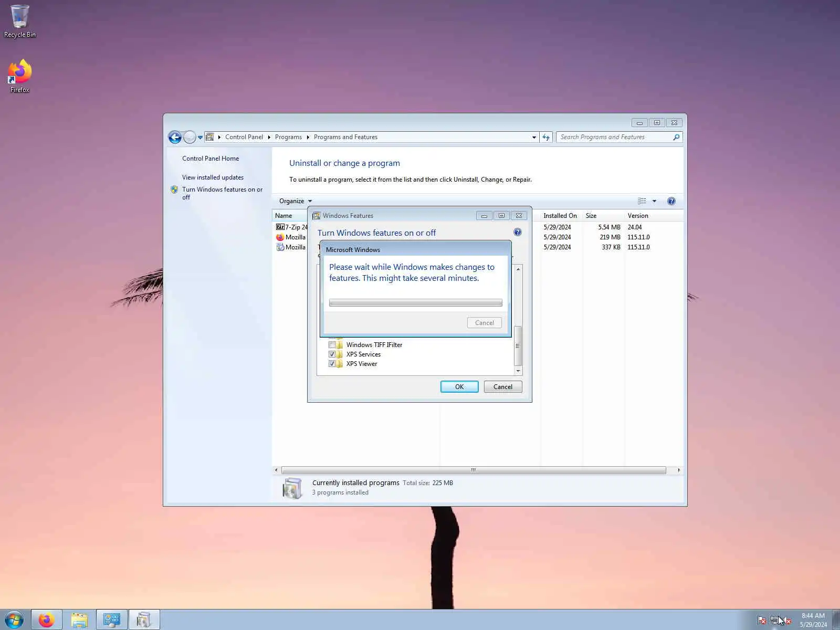Click the Show desktop button on taskbar
The width and height of the screenshot is (840, 630).
836,620
